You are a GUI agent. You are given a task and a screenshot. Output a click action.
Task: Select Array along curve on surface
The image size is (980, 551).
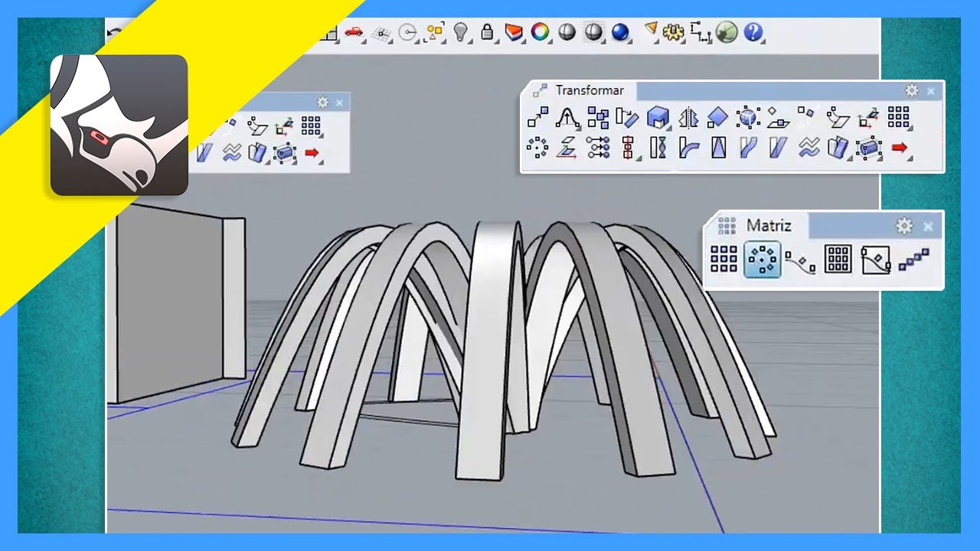[x=875, y=259]
